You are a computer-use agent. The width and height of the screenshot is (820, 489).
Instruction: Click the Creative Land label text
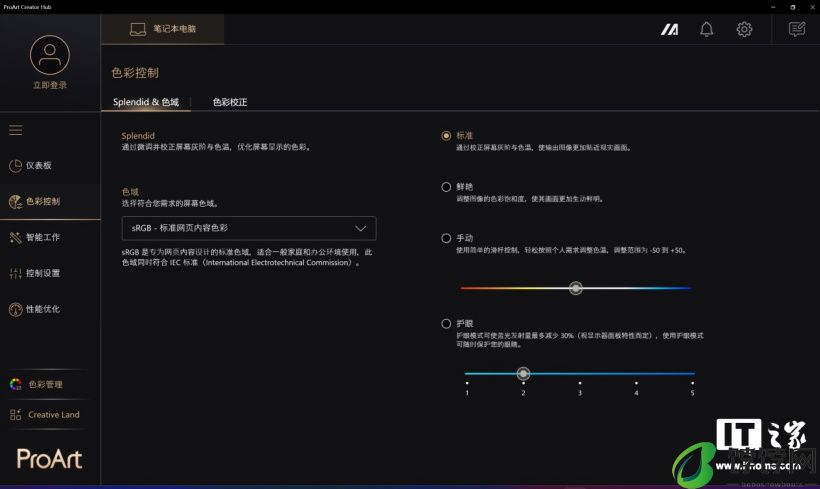pos(54,415)
